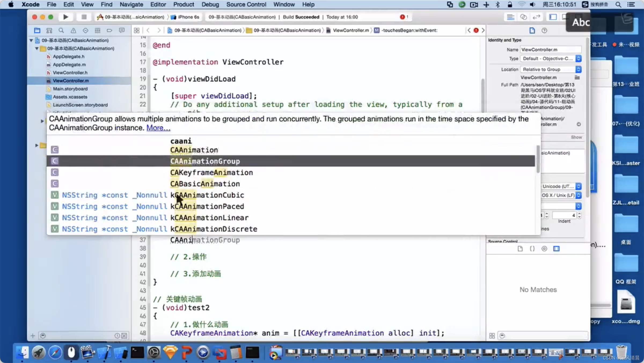Click the Run button to build project
This screenshot has width=644, height=363.
click(65, 17)
